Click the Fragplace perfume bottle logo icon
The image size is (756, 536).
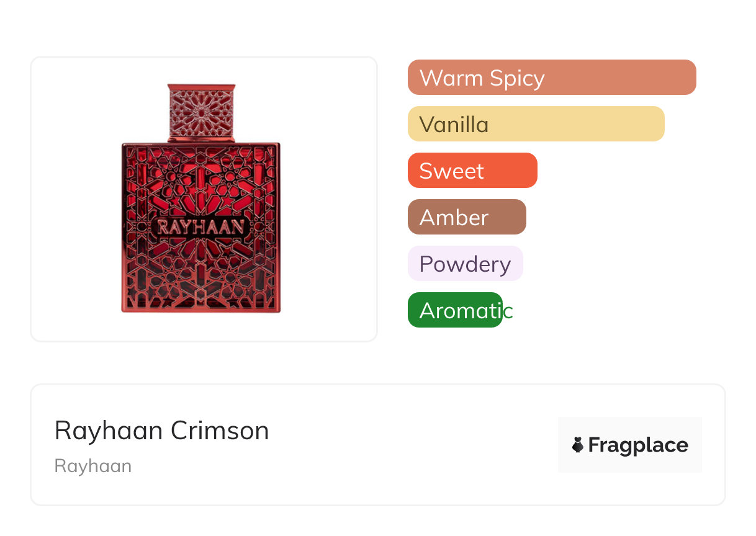578,445
